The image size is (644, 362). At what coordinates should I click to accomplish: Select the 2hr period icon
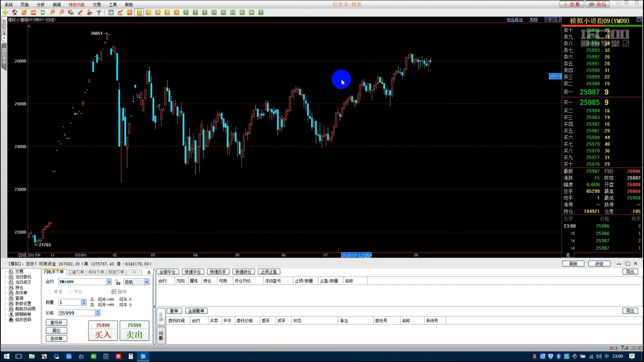pos(242,12)
